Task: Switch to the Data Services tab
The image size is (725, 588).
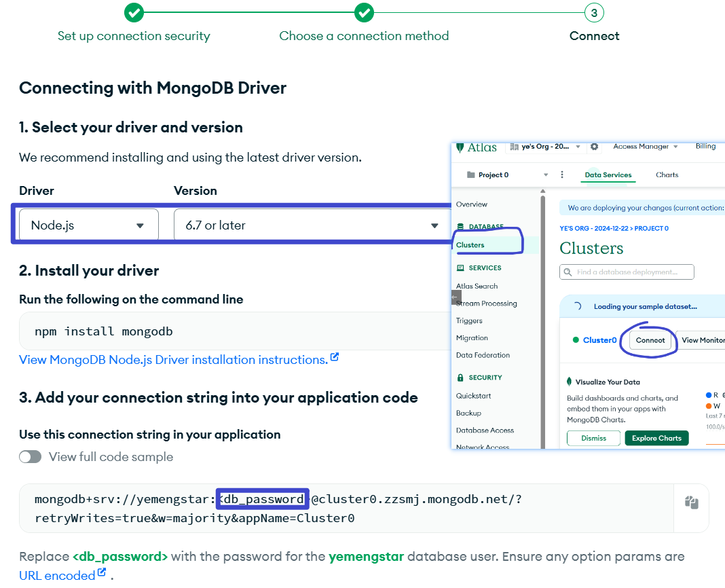Action: [x=608, y=174]
